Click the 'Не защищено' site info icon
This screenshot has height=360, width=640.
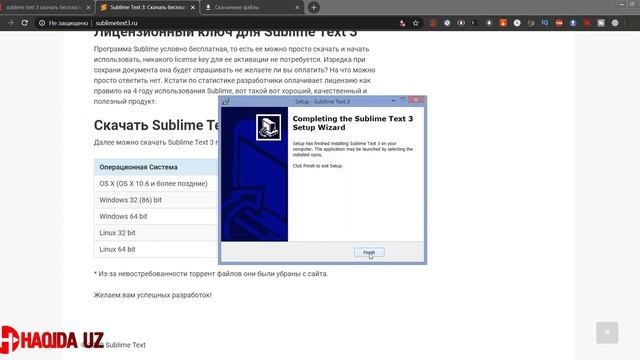pyautogui.click(x=42, y=23)
